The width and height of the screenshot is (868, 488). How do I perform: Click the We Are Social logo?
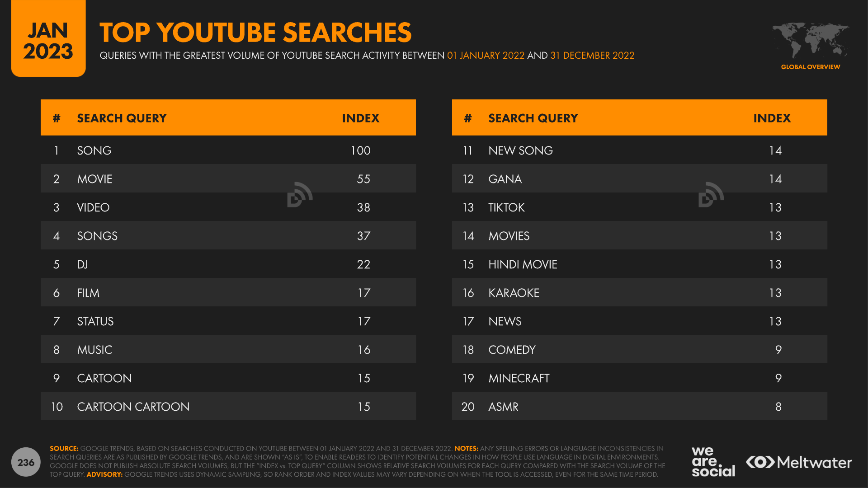pos(713,462)
